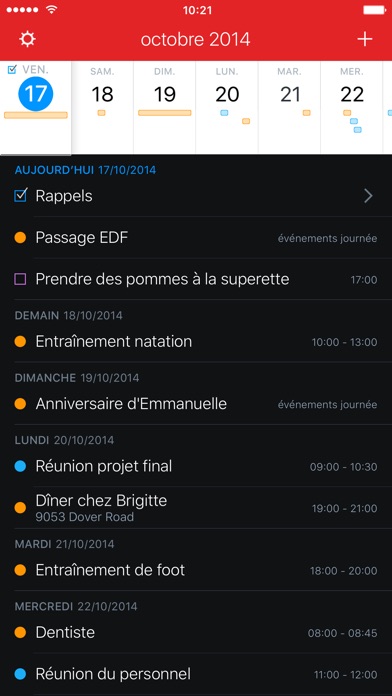Select Wednesday 22 in the day strip

coord(352,107)
